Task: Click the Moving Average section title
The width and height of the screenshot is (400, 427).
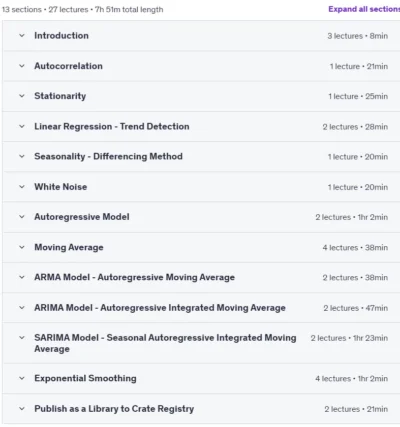Action: coord(69,247)
